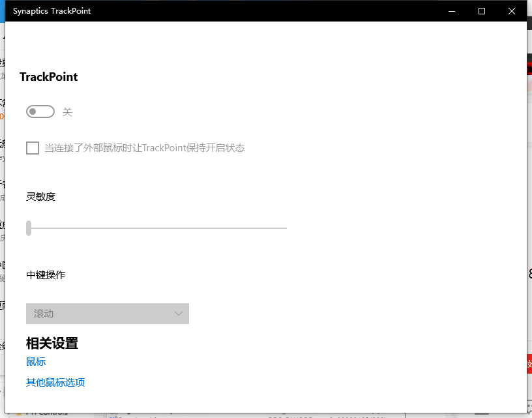
Task: Click the 中键操作 label text
Action: coord(46,275)
